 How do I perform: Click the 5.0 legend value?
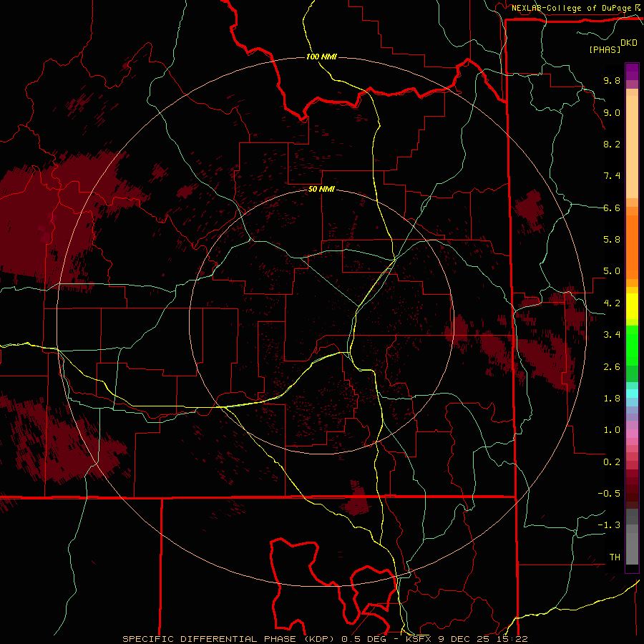click(612, 271)
